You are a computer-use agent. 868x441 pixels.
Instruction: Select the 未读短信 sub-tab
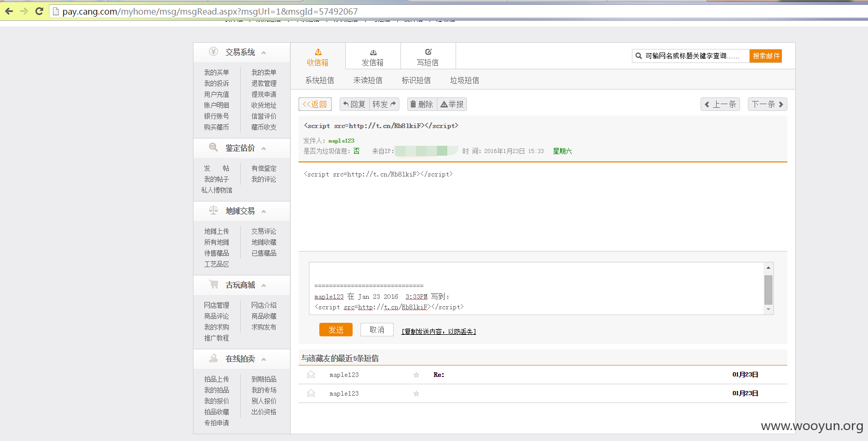[368, 80]
